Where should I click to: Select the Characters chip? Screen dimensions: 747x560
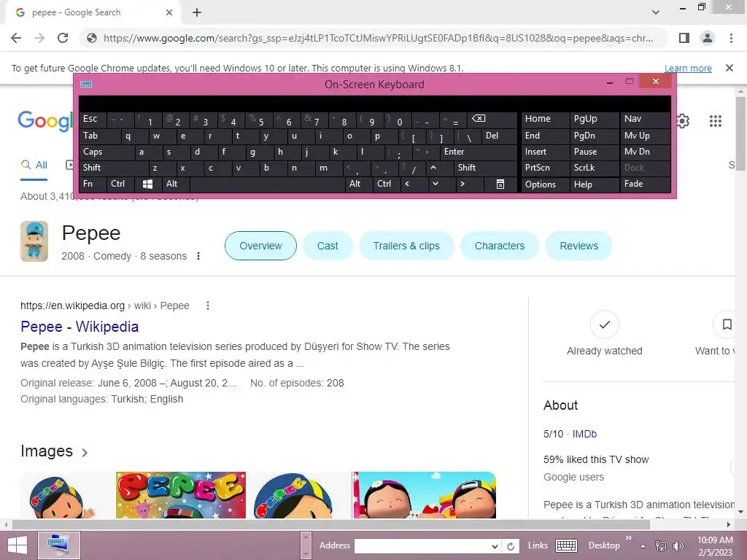(x=499, y=246)
